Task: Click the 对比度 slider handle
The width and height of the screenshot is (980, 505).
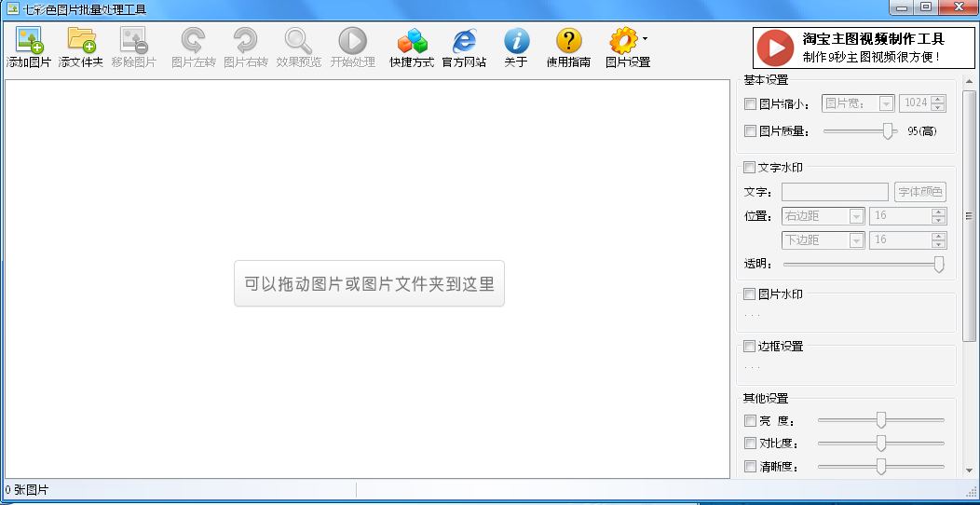Action: point(881,444)
